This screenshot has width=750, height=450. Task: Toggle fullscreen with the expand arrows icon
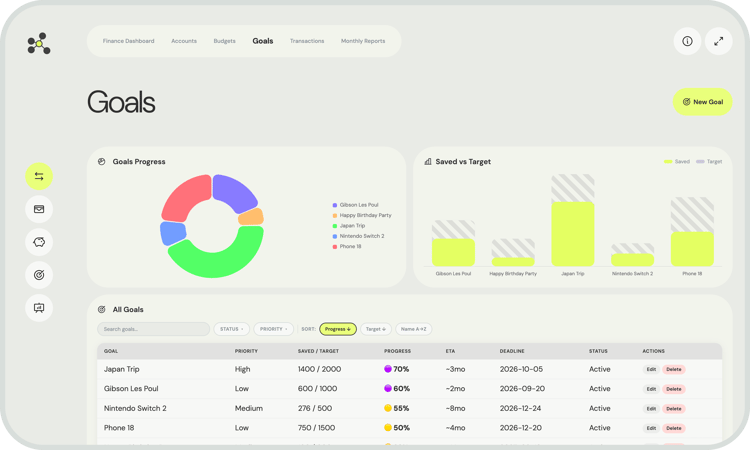(718, 42)
